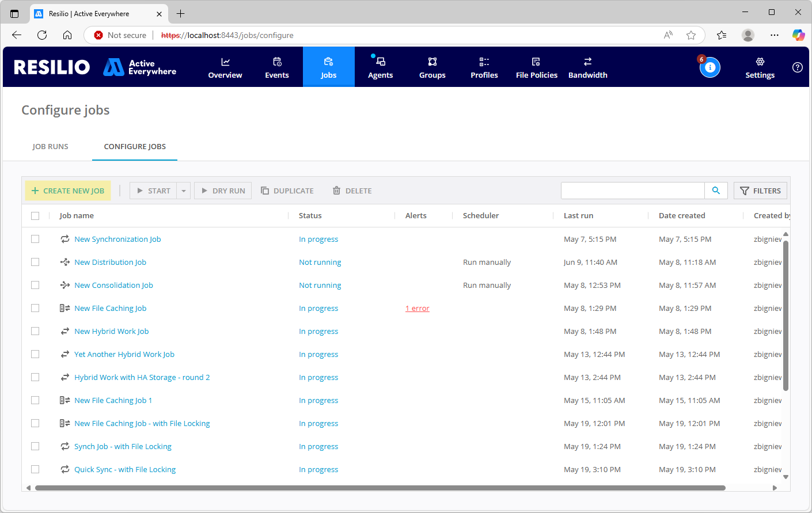Open the Profiles page

484,67
